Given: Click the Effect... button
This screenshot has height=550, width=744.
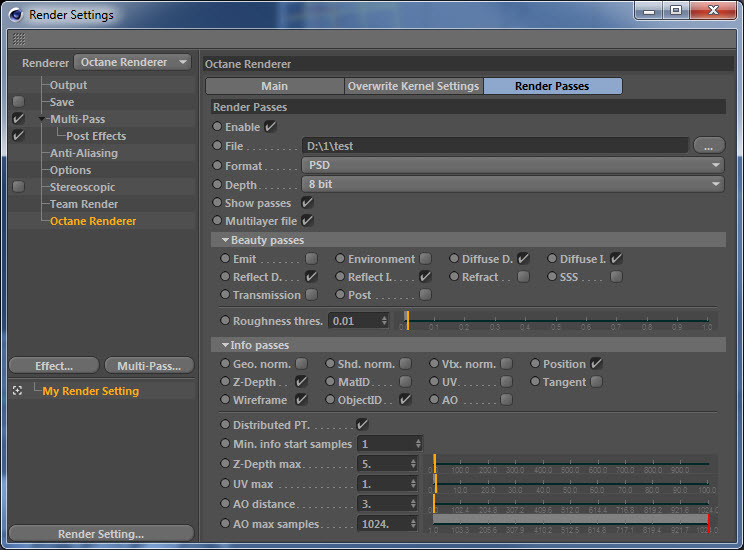Looking at the screenshot, I should click(54, 366).
